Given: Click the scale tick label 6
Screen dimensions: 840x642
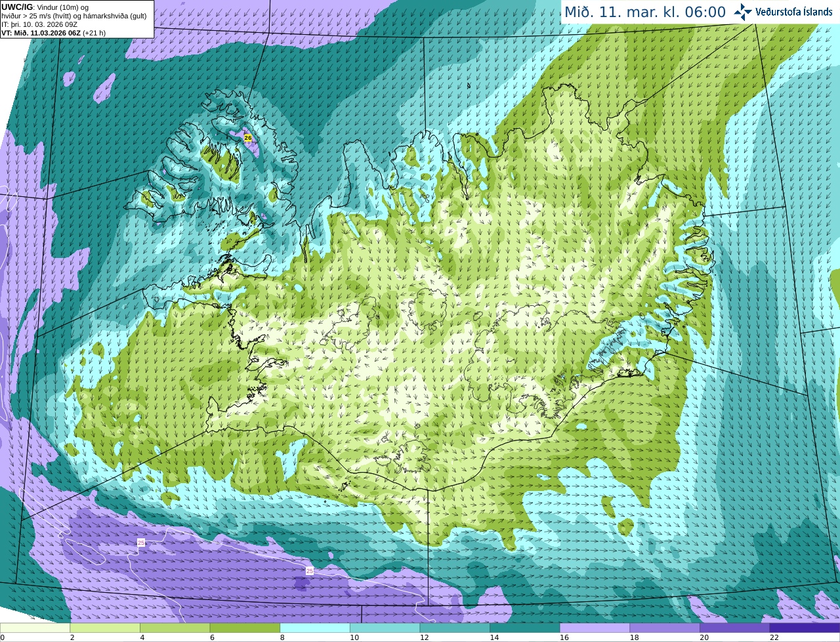Looking at the screenshot, I should (212, 637).
